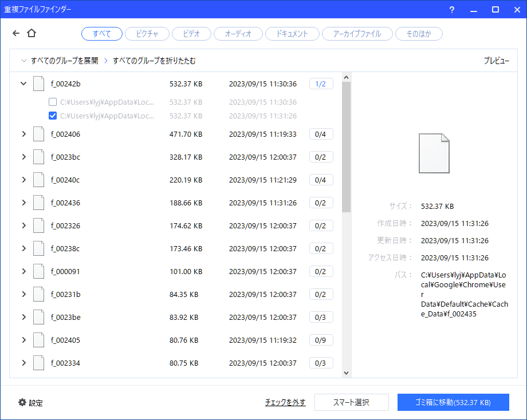
Task: Click the f_0023be file name
Action: (x=65, y=317)
